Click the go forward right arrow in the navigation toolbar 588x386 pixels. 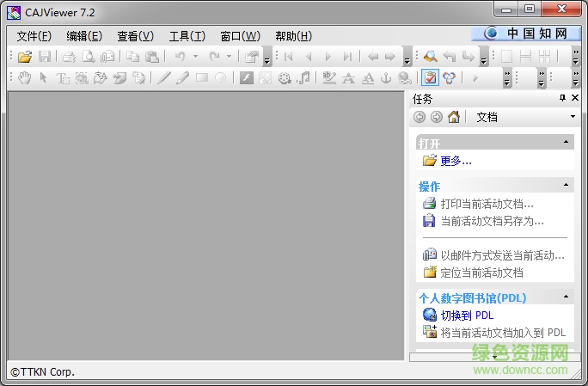(390, 57)
